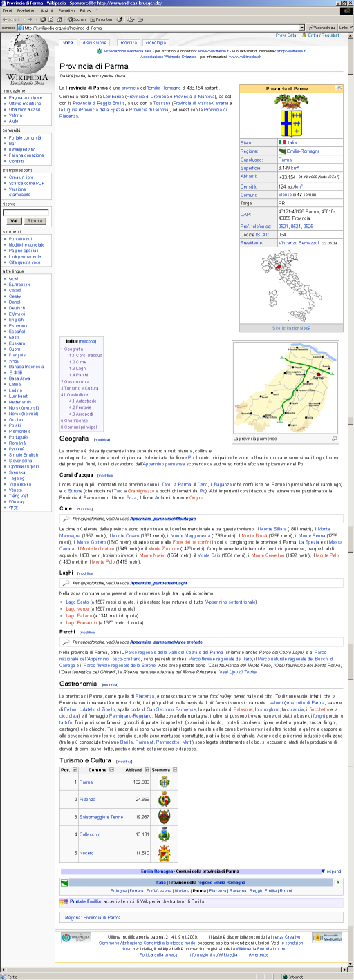Viewport: 354px width, 980px height.
Task: Click the 'Ricerca' search button
Action: coord(35,220)
